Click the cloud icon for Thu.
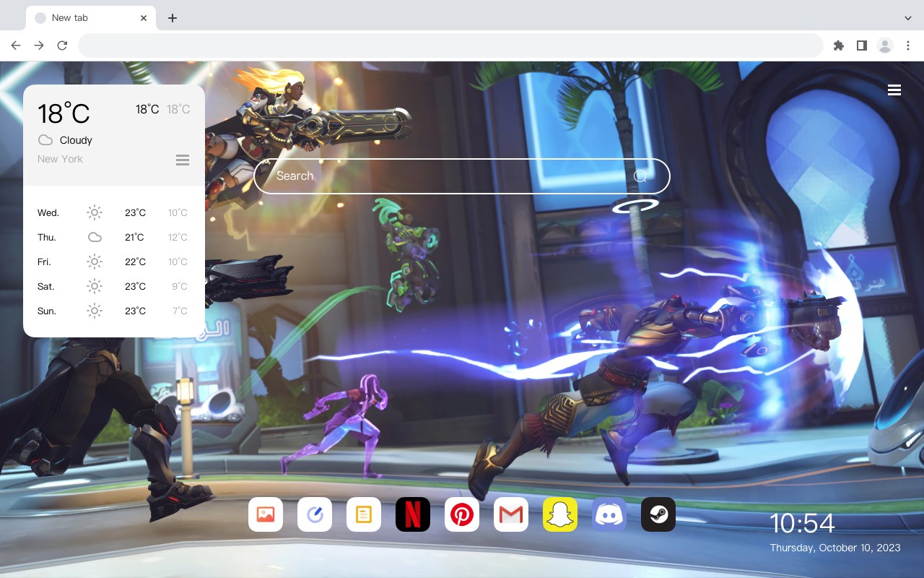Screen dimensions: 924x578 tap(95, 237)
